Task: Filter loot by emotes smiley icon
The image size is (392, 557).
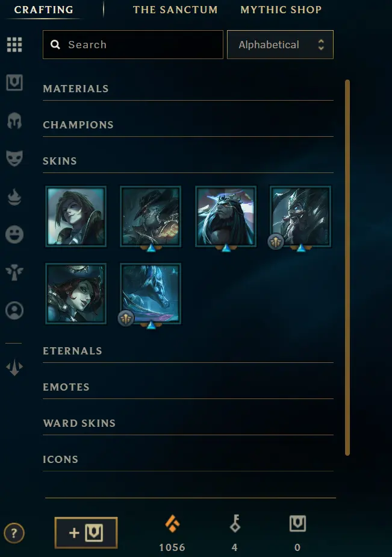Action: click(x=14, y=234)
